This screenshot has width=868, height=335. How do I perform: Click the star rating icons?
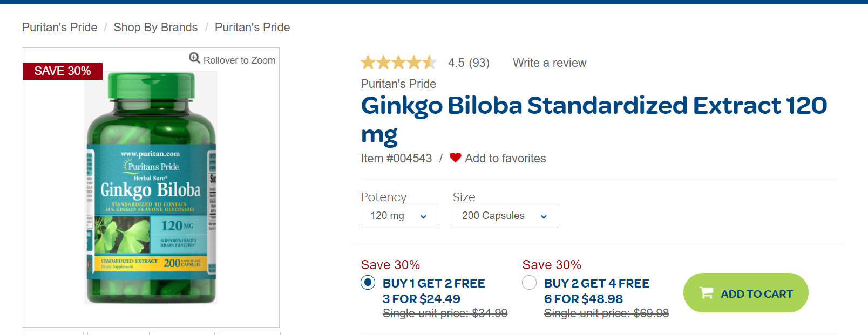pyautogui.click(x=398, y=63)
